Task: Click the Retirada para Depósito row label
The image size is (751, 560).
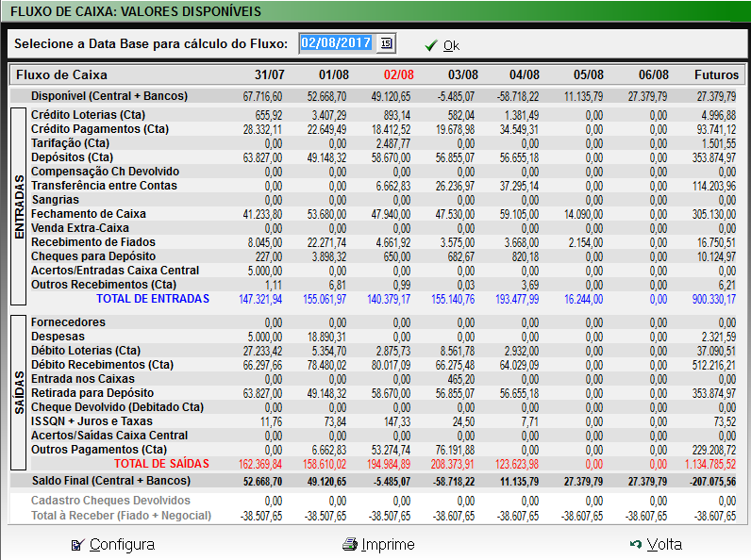Action: 92,393
